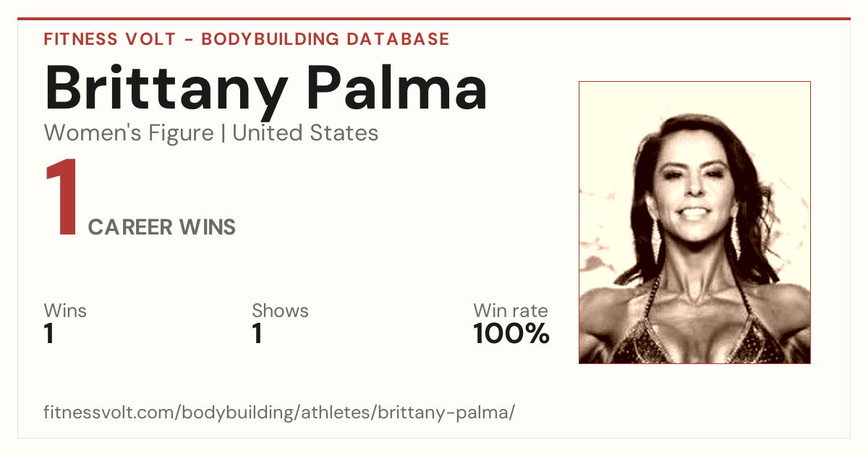Click the Wins stat label
868x456 pixels.
click(x=65, y=311)
